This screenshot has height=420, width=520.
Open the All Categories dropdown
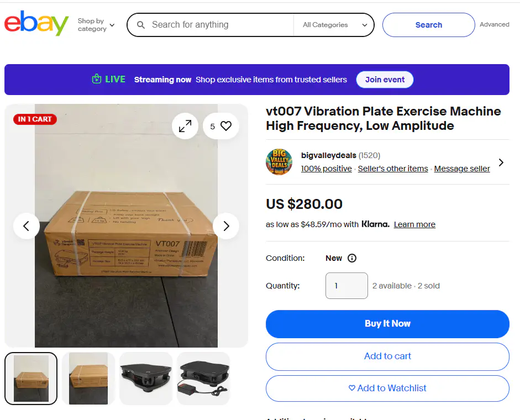click(334, 25)
